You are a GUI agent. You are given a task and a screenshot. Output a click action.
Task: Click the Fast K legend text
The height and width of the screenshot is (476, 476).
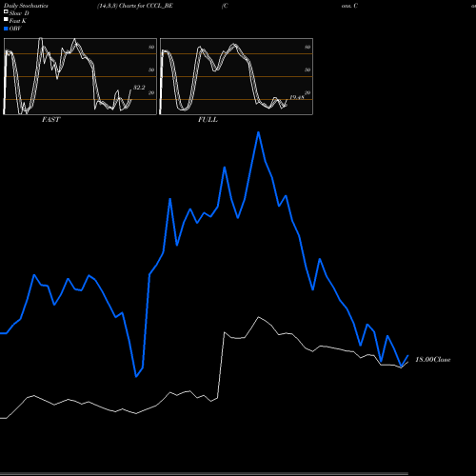tap(18, 21)
